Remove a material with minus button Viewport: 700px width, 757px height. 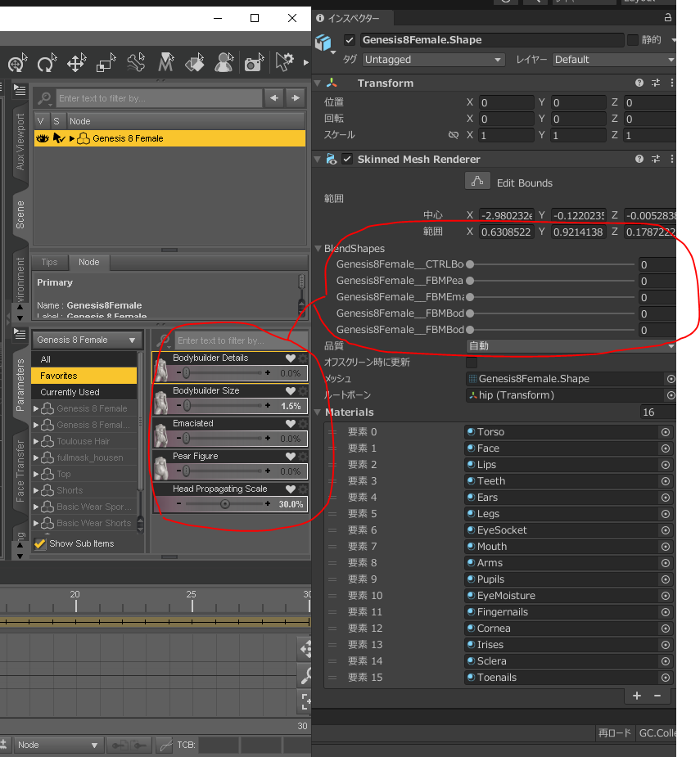point(657,696)
